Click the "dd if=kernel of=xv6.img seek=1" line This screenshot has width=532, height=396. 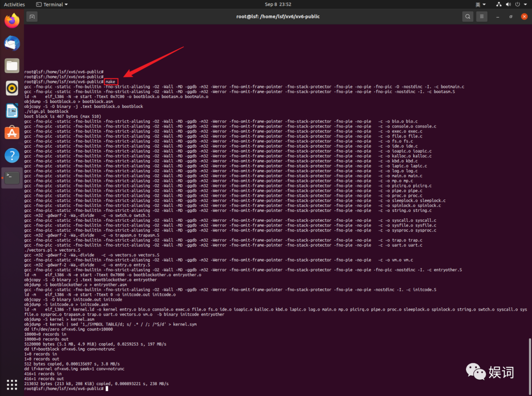[74, 369]
